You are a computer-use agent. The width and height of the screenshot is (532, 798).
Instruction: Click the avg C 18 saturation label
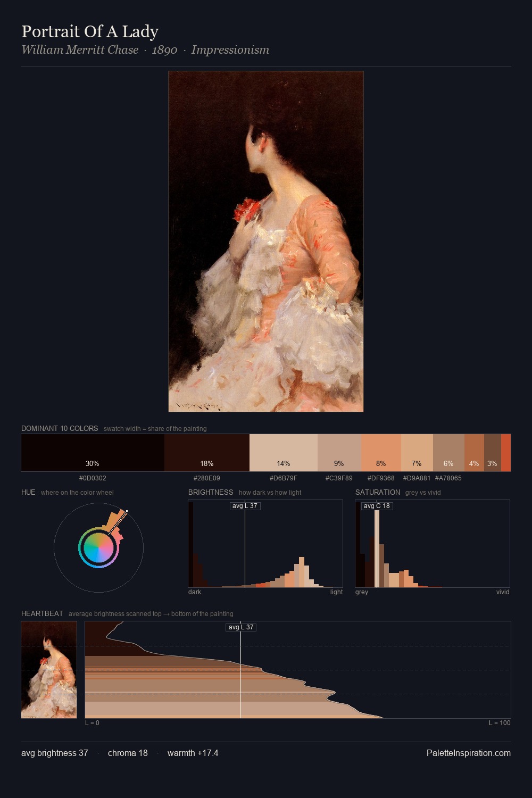coord(377,506)
